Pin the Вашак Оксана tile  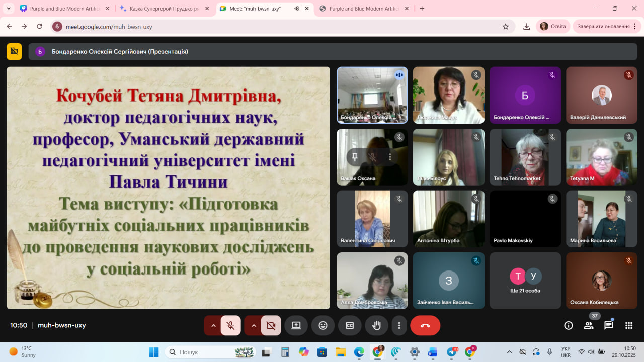coord(355,157)
